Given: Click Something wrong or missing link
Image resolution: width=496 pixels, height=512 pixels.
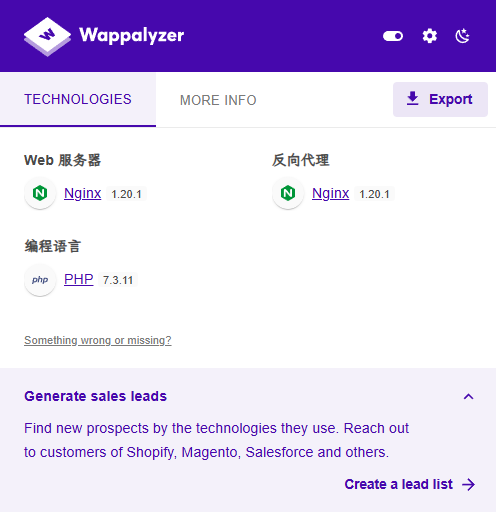Looking at the screenshot, I should [98, 340].
